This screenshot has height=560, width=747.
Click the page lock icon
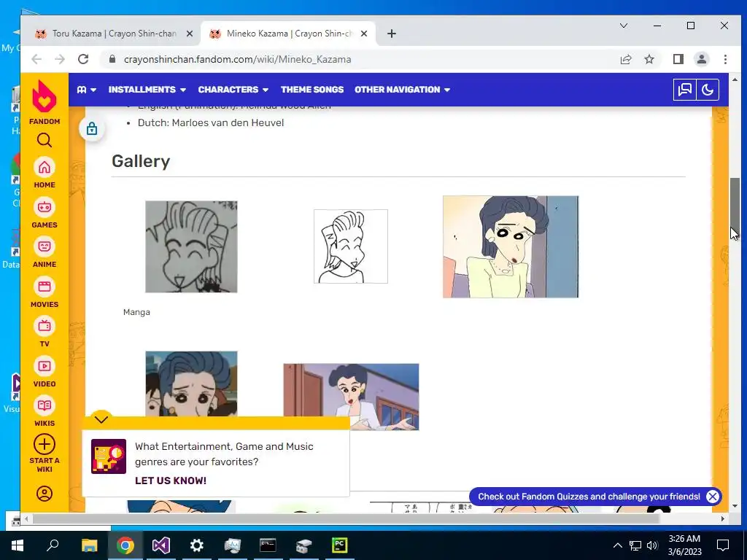(92, 128)
